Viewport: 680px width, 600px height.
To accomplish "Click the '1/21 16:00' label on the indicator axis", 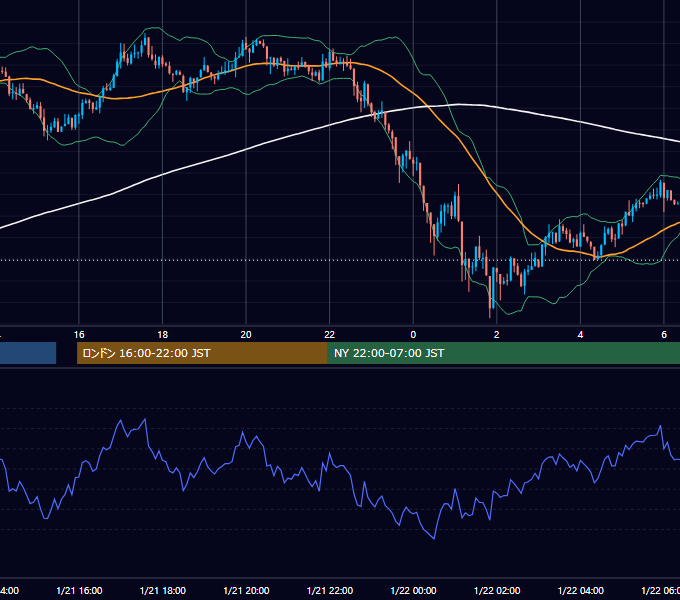I will (79, 590).
